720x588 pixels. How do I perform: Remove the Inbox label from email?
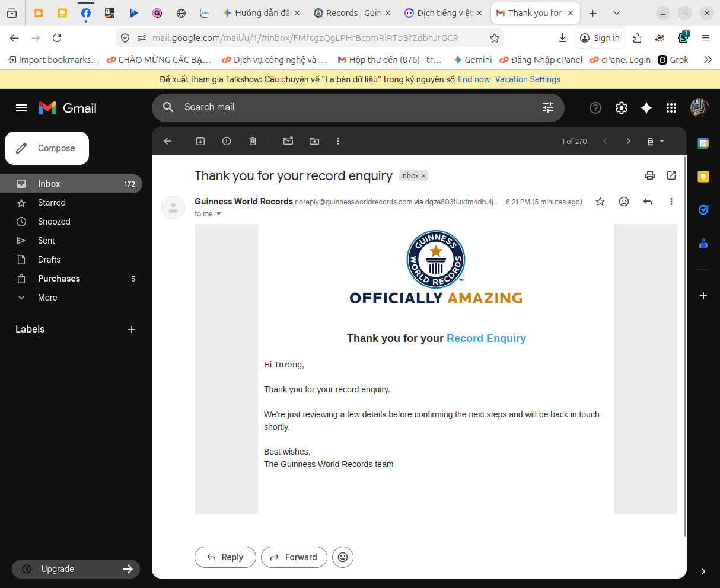click(423, 176)
